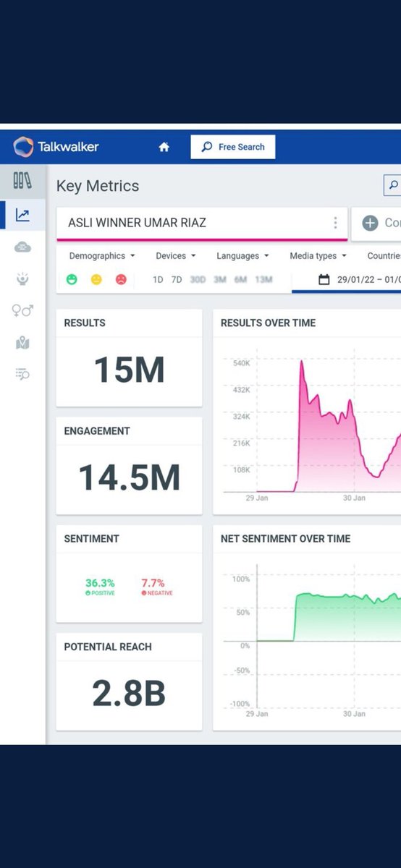Click the Results Over Time chart title
The image size is (401, 868).
(268, 323)
